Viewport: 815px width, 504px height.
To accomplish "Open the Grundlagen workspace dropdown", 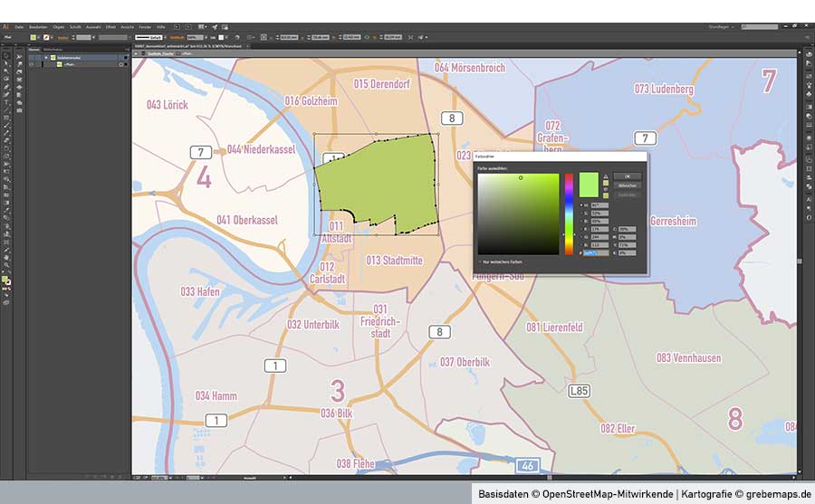I will pyautogui.click(x=721, y=27).
